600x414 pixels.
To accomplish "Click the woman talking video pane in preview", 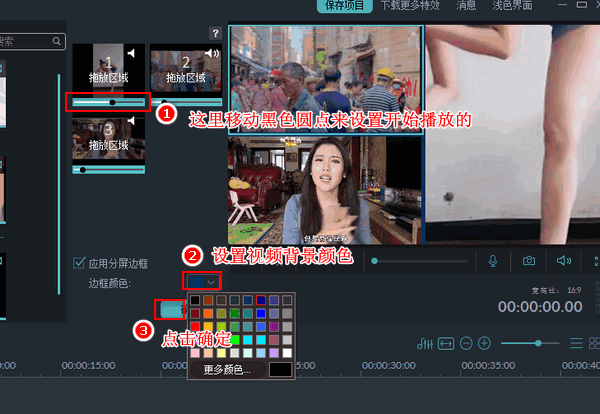I will point(325,190).
